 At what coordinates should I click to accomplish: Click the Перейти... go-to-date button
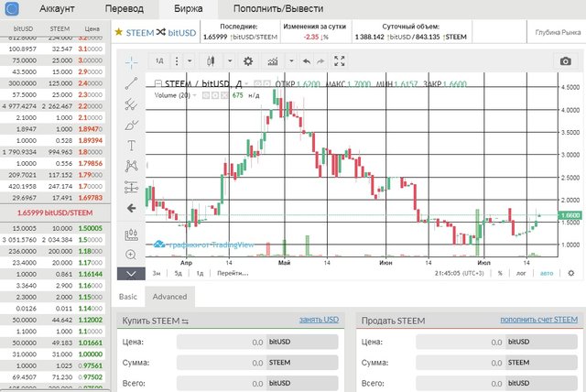coord(233,273)
